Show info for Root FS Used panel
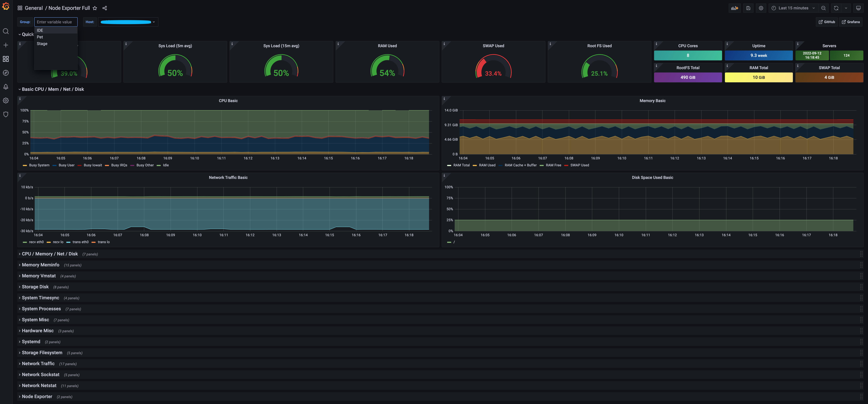This screenshot has width=868, height=404. coord(550,44)
